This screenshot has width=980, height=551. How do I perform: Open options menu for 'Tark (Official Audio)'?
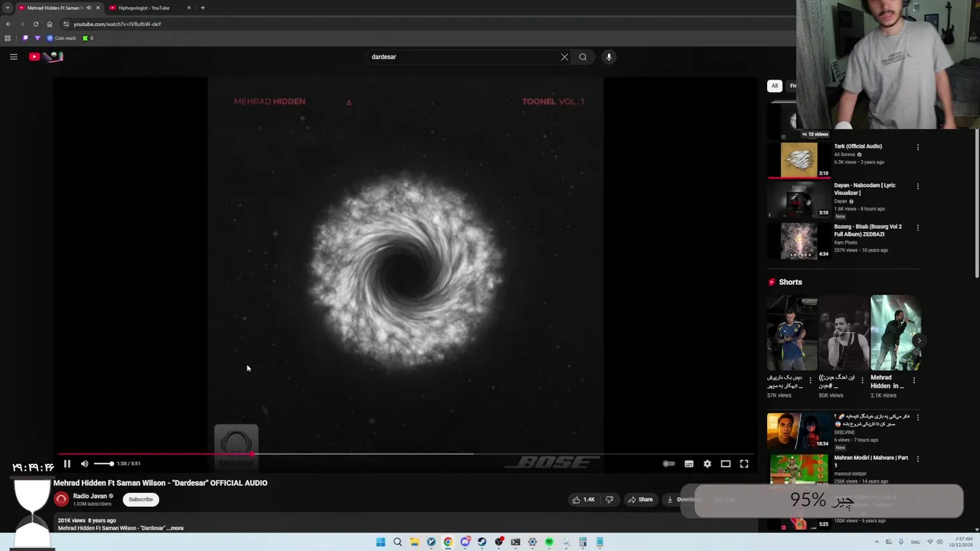918,147
